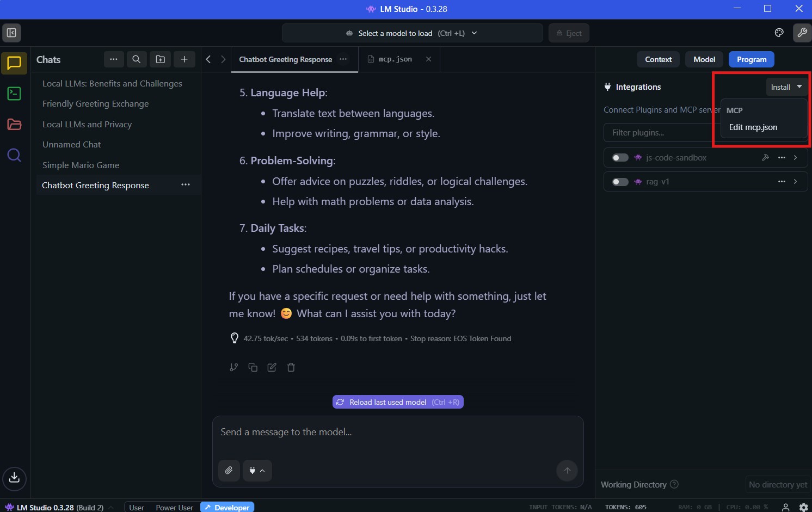Image resolution: width=812 pixels, height=512 pixels.
Task: Enable the rag-v1 plugin toggle
Action: [x=620, y=182]
